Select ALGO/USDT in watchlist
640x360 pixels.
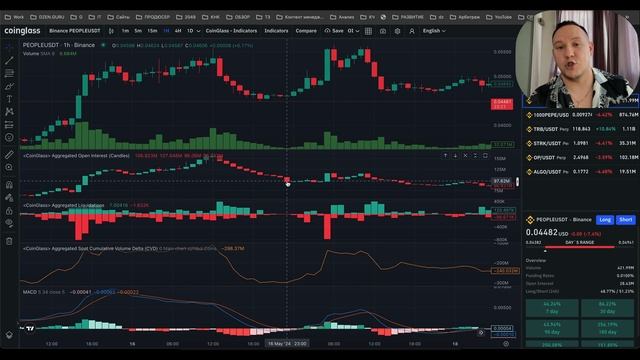click(581, 172)
